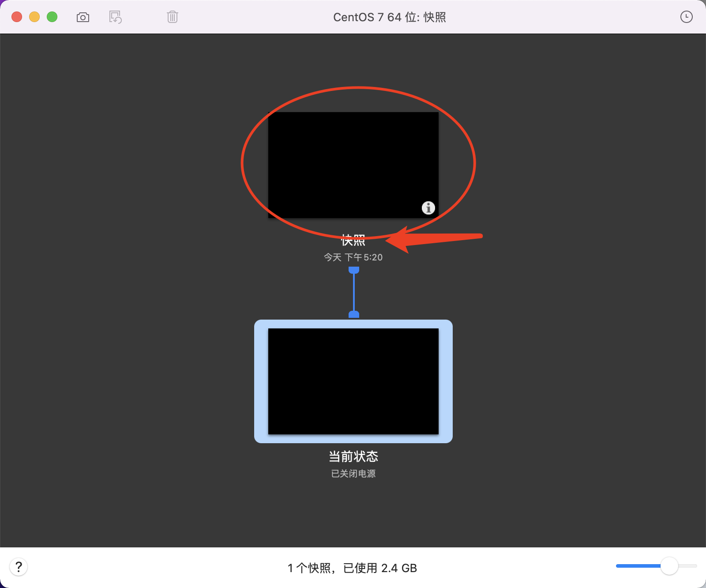Viewport: 706px width, 588px height.
Task: Show info for the 快照 snapshot
Action: pos(428,207)
